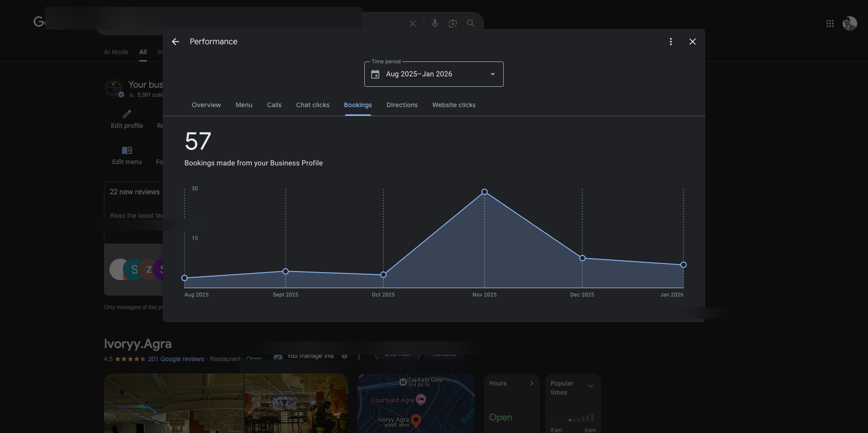Open the left restaurant interior photo
Viewport: 868px width, 433px height.
(174, 403)
